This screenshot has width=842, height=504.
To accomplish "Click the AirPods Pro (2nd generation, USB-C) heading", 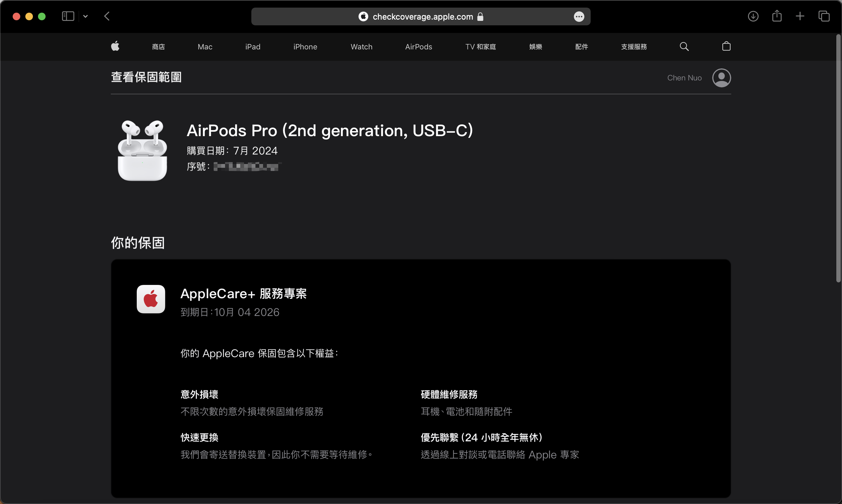I will click(x=330, y=130).
